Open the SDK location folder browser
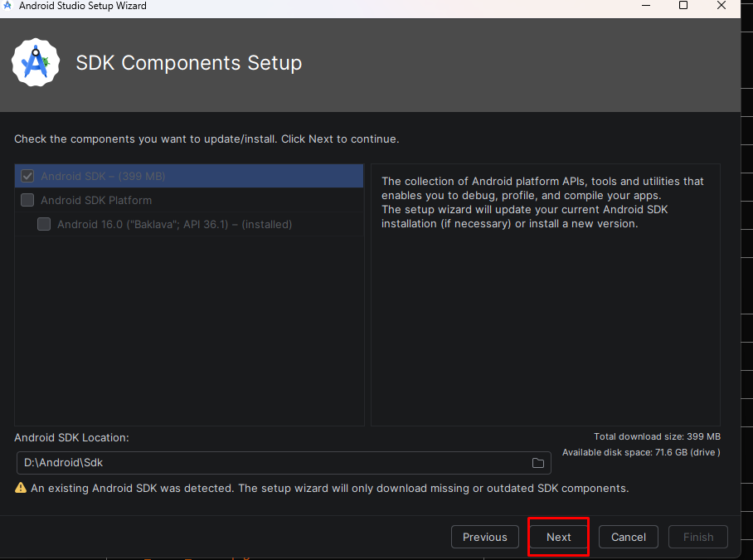Screen dimensions: 753x560 click(538, 463)
